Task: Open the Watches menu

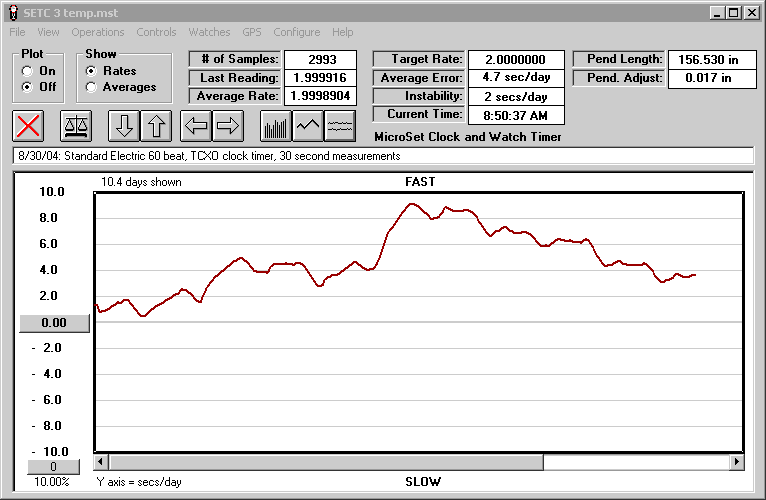Action: [x=209, y=33]
